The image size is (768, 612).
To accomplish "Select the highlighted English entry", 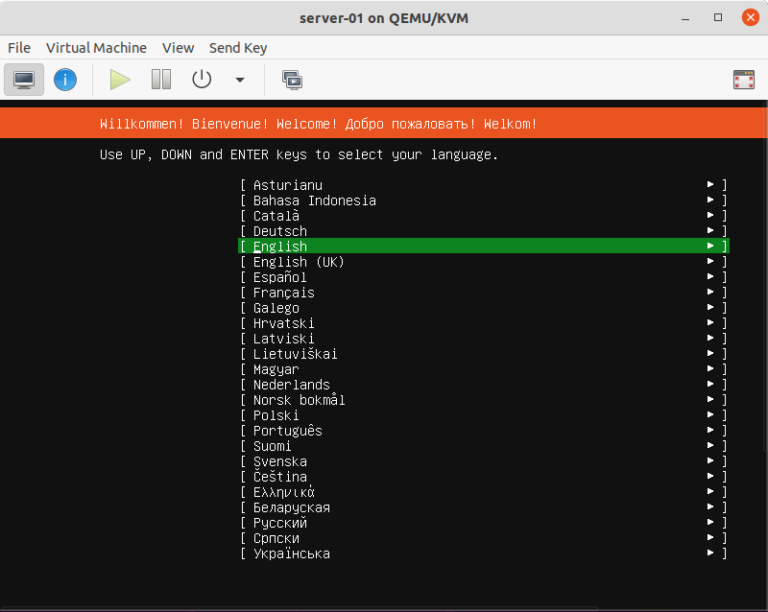I will pos(483,246).
